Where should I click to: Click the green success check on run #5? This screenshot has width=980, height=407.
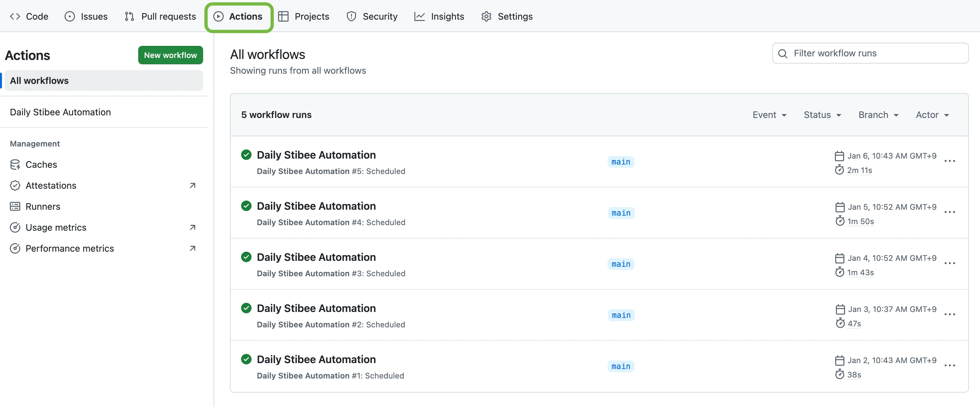pos(246,155)
